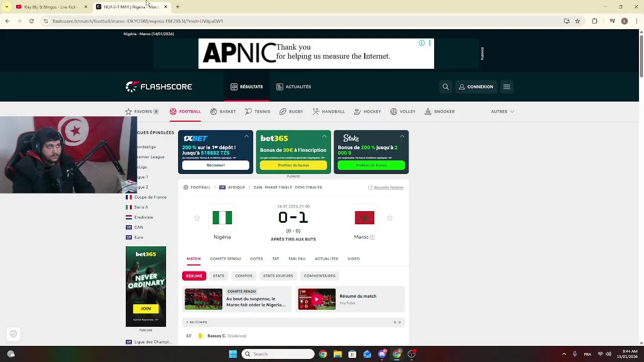Select the Compos sub-tab
Viewport: 644px width, 362px height.
tap(244, 276)
